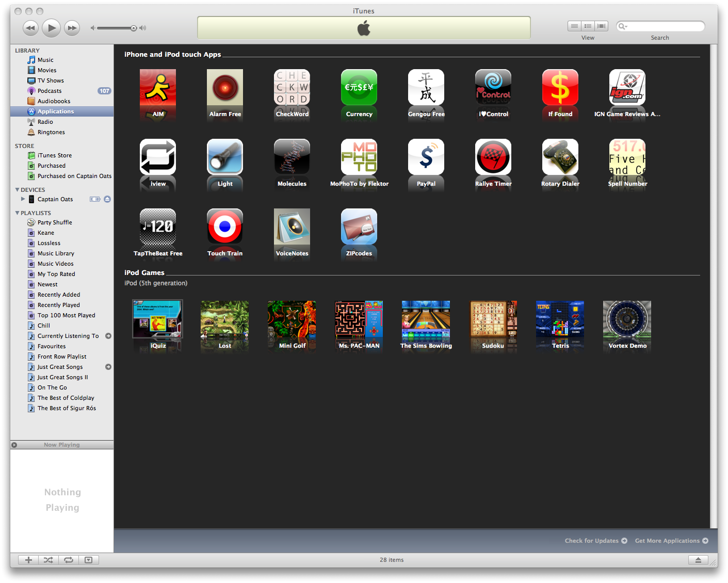The height and width of the screenshot is (583, 728).
Task: Choose The Sims Bowling game
Action: pyautogui.click(x=426, y=319)
